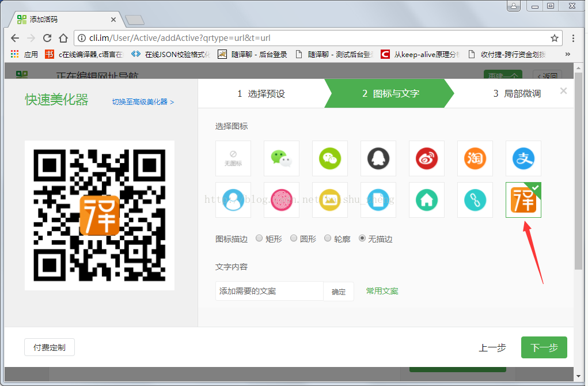Open the browser home page
The image size is (588, 386).
pos(63,38)
